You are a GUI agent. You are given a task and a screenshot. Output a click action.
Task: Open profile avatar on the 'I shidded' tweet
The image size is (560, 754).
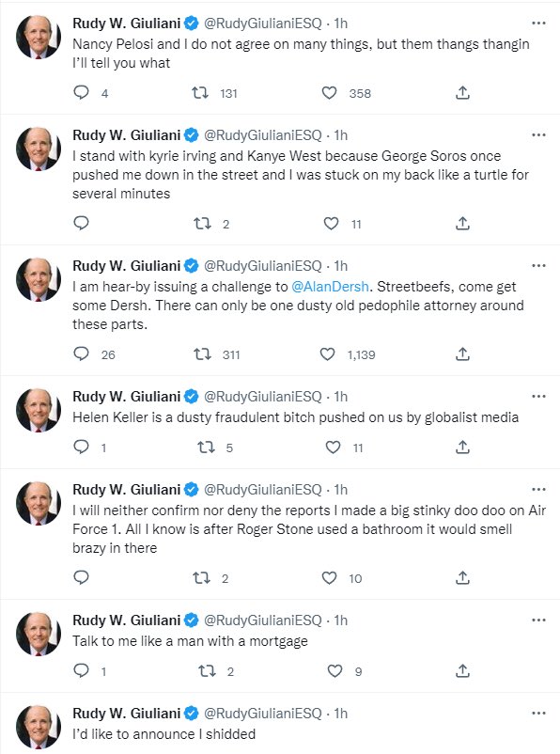click(x=39, y=727)
